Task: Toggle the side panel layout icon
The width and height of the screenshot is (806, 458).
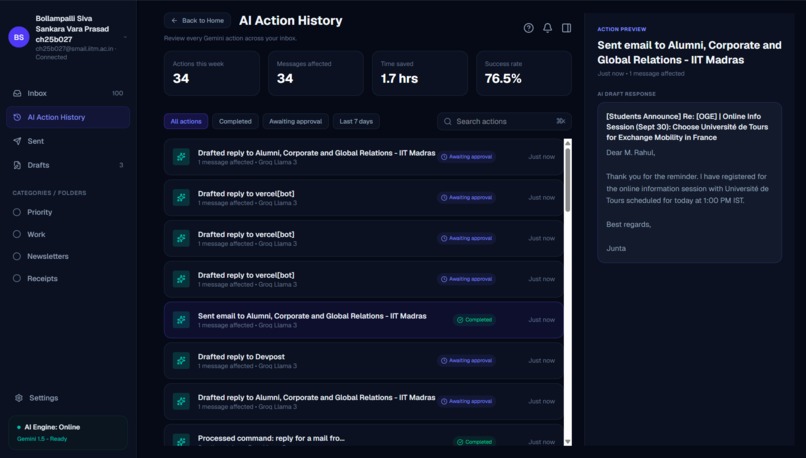Action: pyautogui.click(x=566, y=28)
